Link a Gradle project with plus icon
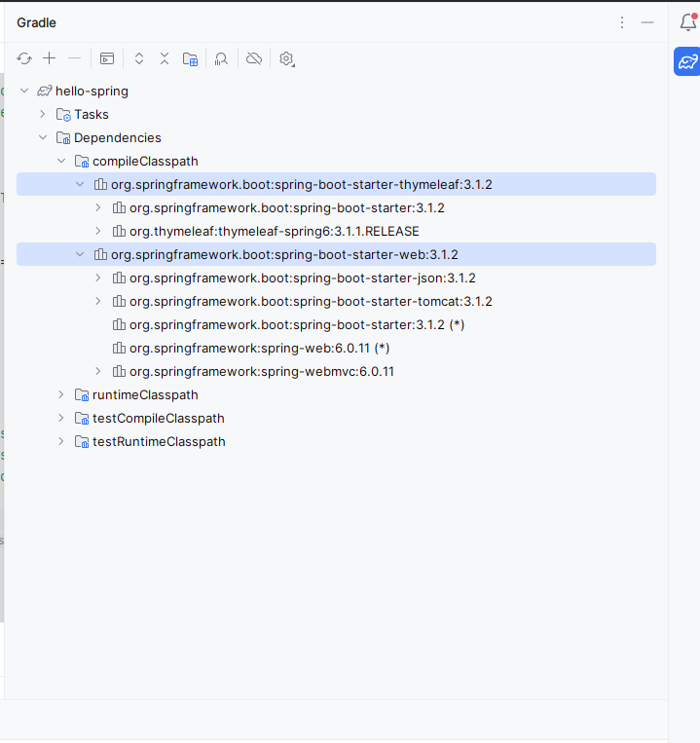700x743 pixels. [50, 58]
